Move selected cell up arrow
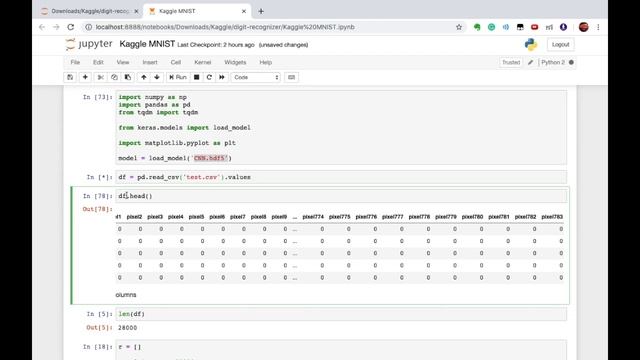 pos(144,77)
